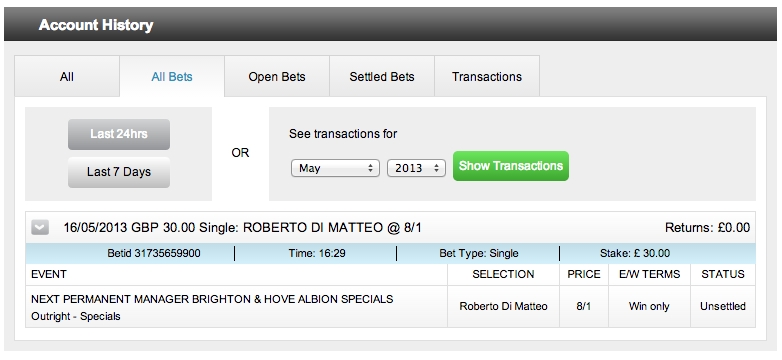The image size is (782, 360).
Task: Click the Roberto Di Matteo selection cell
Action: (503, 306)
